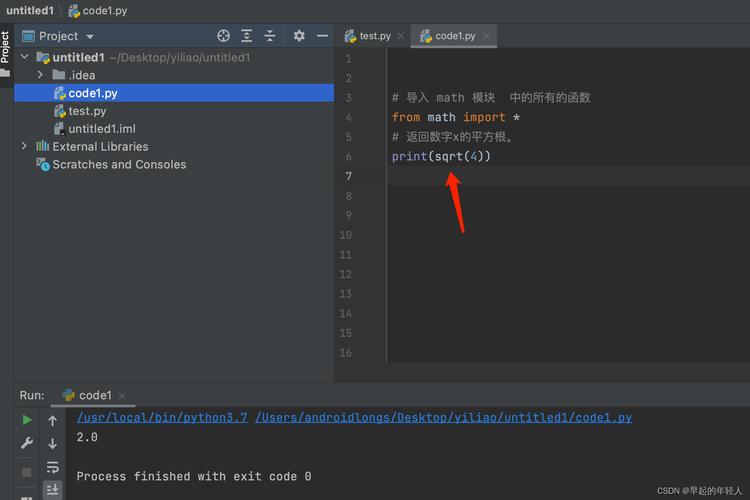
Task: Expand the .idea folder
Action: [40, 75]
